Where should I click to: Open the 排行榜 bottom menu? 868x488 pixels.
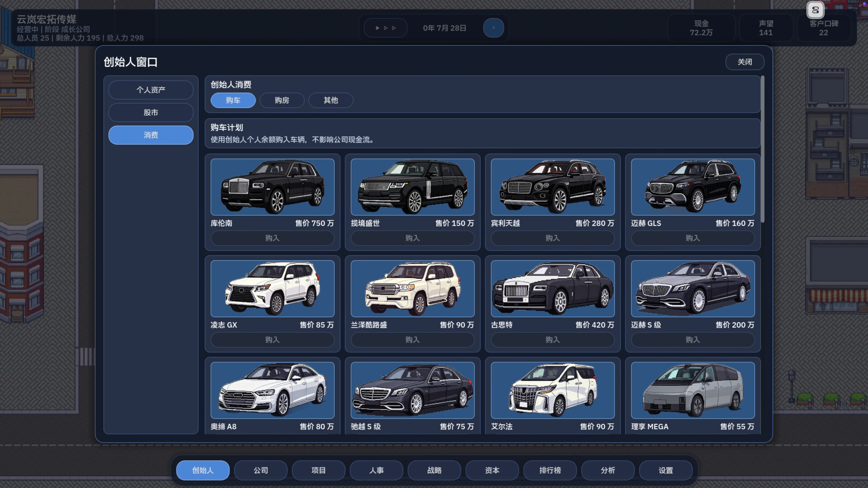[x=550, y=470]
